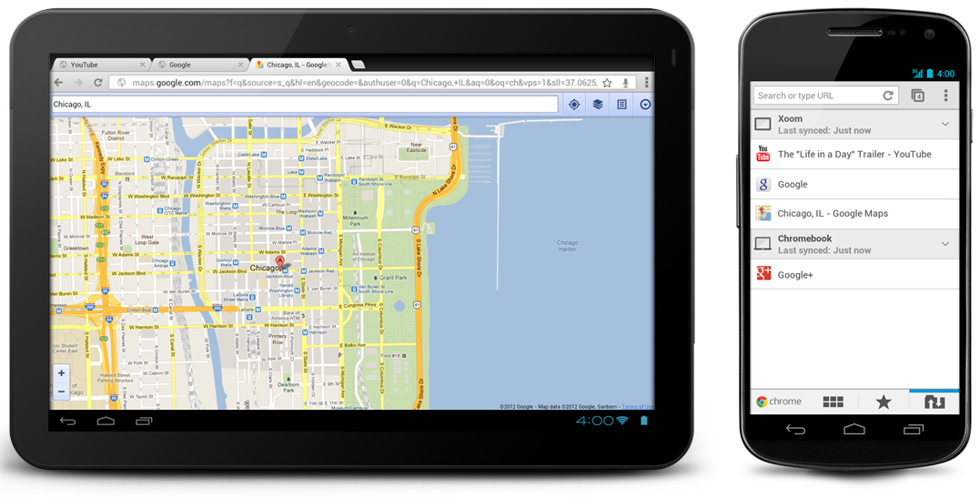Click Grant Park label on map
The width and height of the screenshot is (980, 498).
pos(393,277)
